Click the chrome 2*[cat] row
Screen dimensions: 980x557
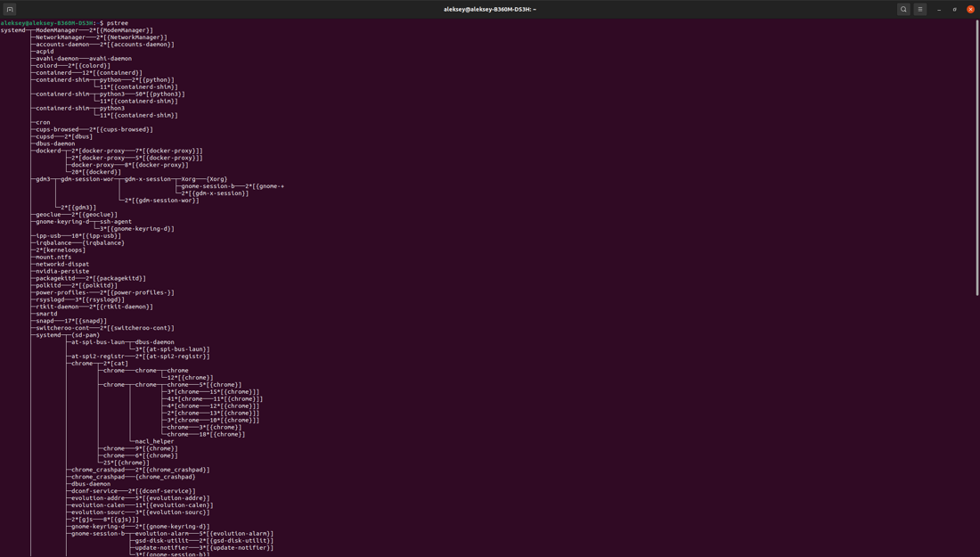[x=100, y=364]
